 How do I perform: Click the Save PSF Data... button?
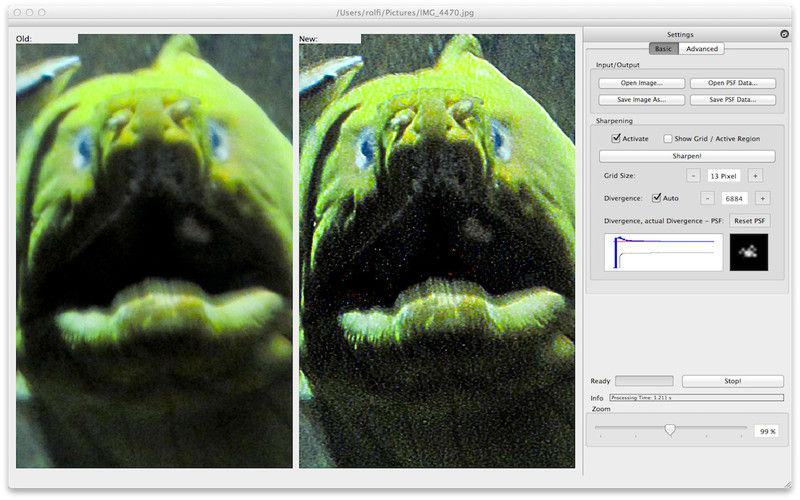click(733, 100)
